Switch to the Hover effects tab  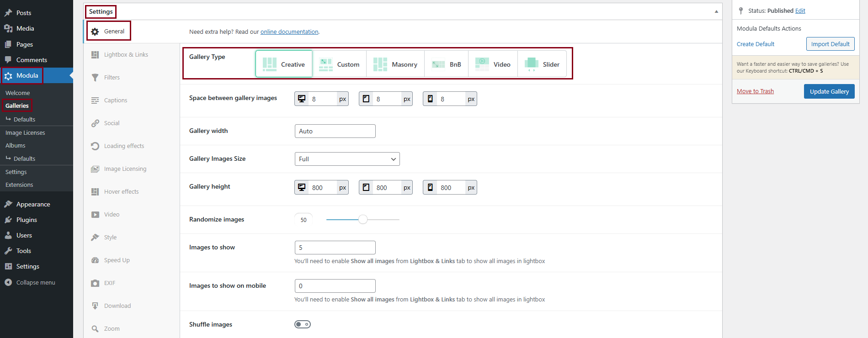coord(121,192)
